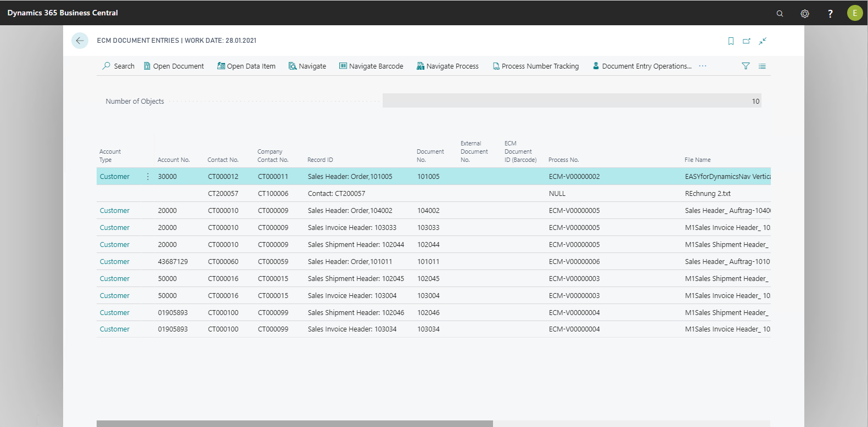868x427 pixels.
Task: Open the settings gear icon
Action: (805, 14)
